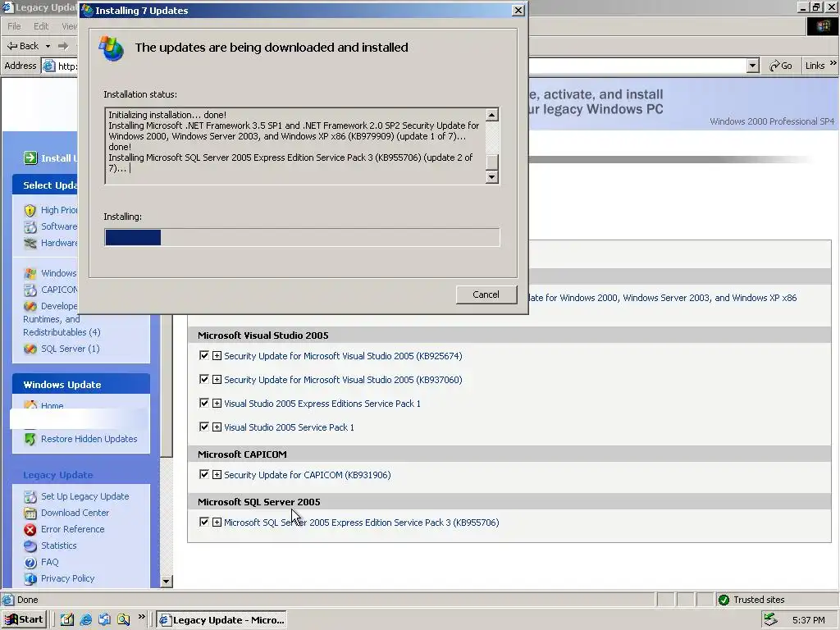Viewport: 840px width, 630px height.
Task: Uncheck Visual Studio 2005 Express Editions SP1 checkbox
Action: coord(204,403)
